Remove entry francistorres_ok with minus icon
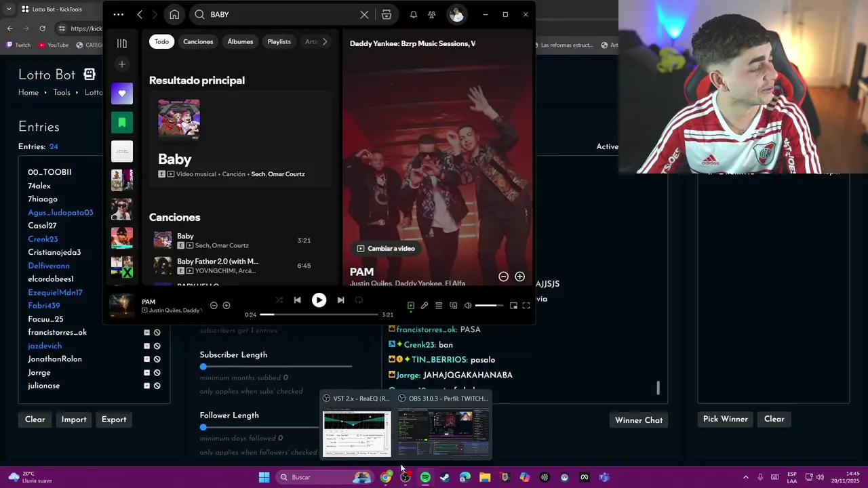This screenshot has width=868, height=488. tap(146, 333)
